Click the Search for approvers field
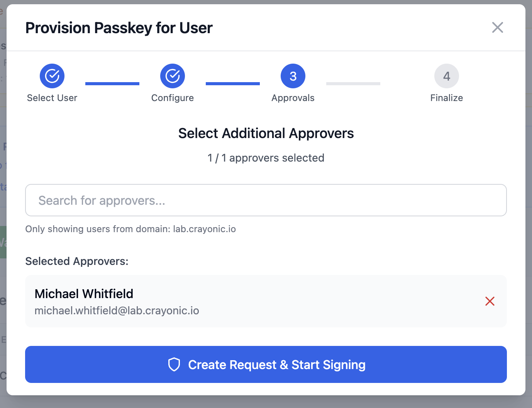 pyautogui.click(x=266, y=200)
